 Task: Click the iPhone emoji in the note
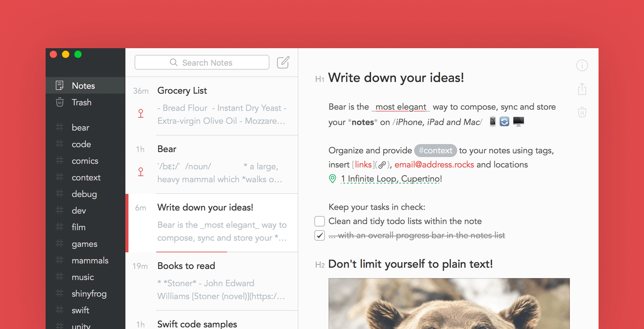point(493,122)
